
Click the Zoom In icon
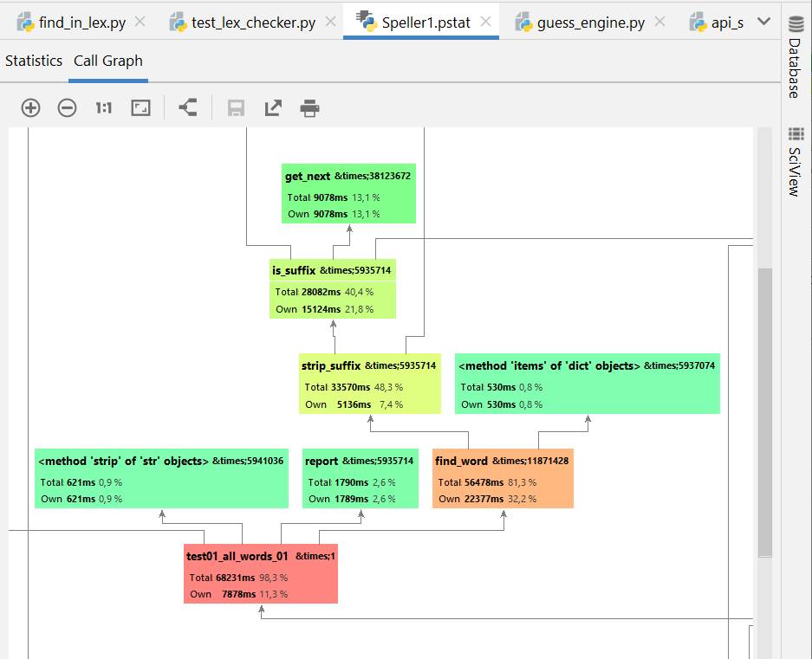coord(30,108)
